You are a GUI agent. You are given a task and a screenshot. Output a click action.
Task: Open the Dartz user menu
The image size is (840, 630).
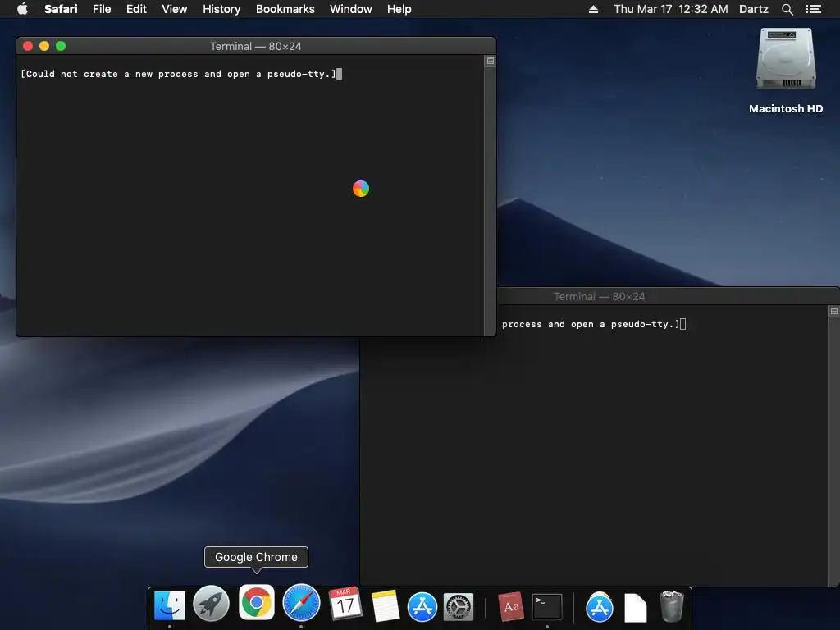click(753, 9)
